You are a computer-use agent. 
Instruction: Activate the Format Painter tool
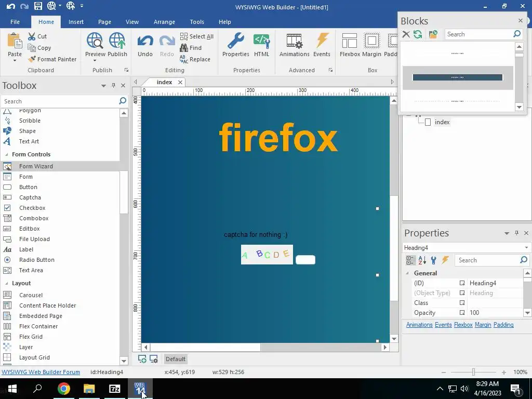point(52,59)
